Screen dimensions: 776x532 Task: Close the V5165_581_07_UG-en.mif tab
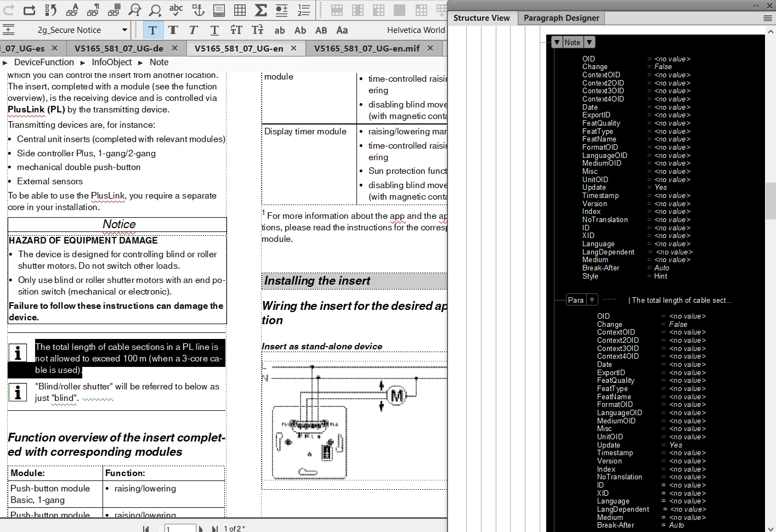pyautogui.click(x=430, y=48)
